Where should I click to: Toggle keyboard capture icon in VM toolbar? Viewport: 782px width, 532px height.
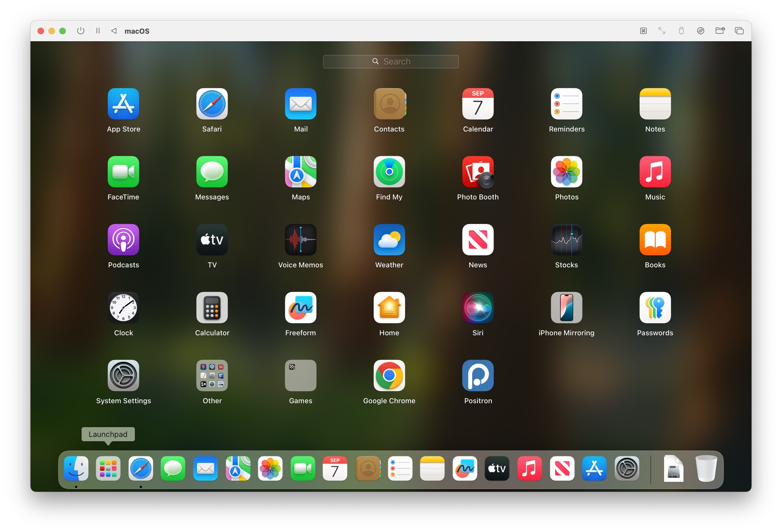pyautogui.click(x=643, y=31)
